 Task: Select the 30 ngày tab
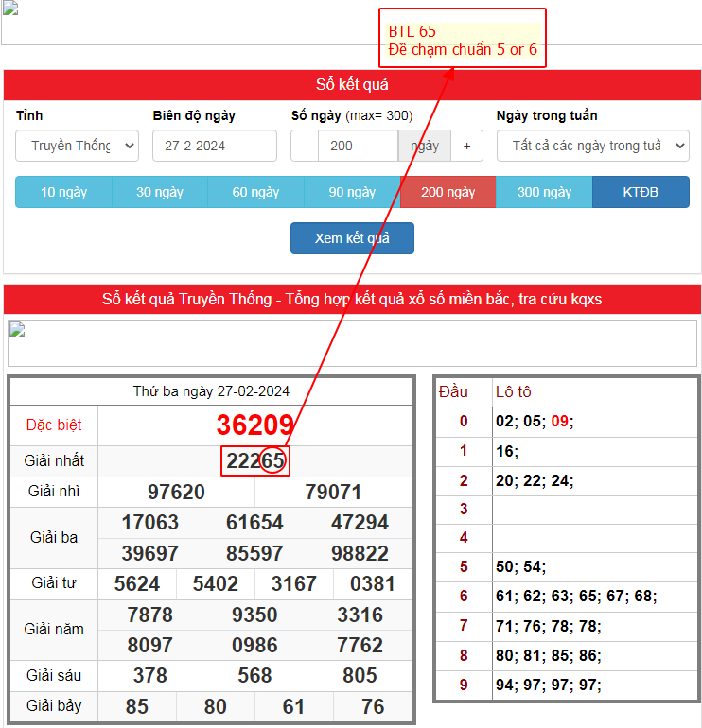pyautogui.click(x=160, y=192)
